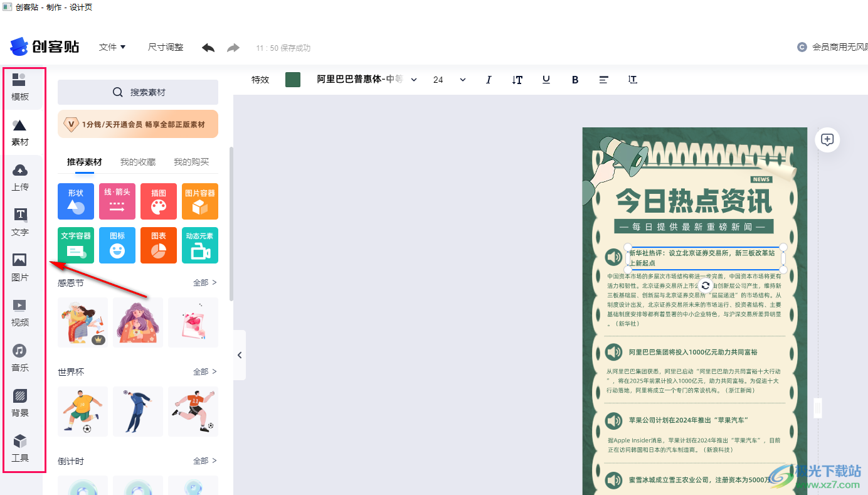The image size is (868, 495).
Task: Switch to the 我的购买 tab
Action: pyautogui.click(x=191, y=162)
